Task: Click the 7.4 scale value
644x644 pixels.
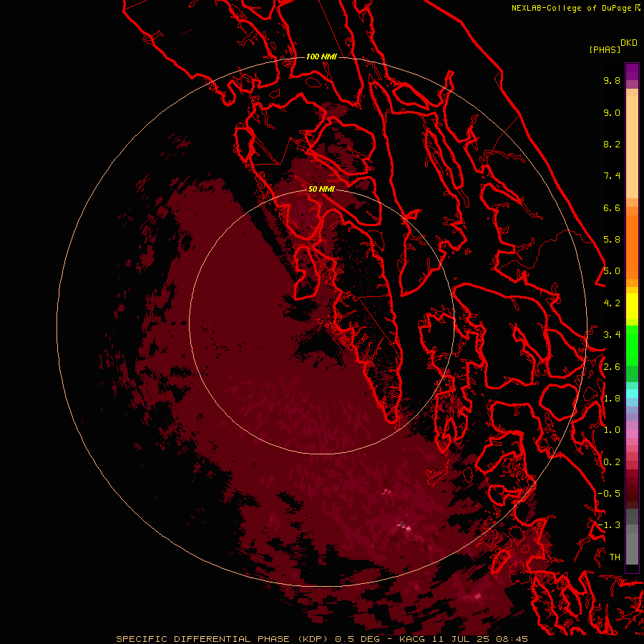Action: [x=612, y=176]
